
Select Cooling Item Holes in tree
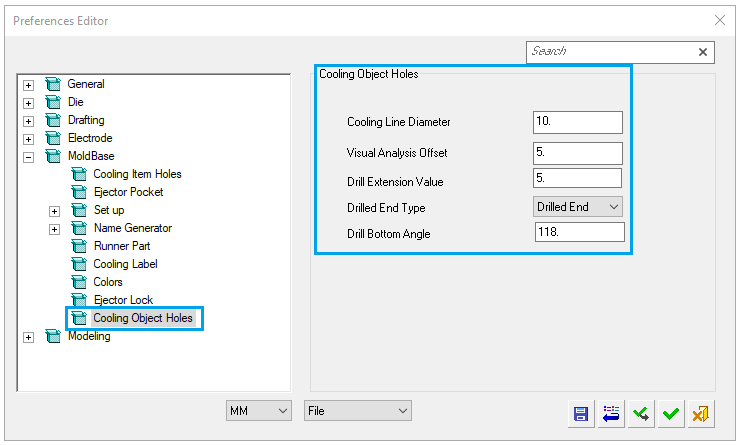(137, 174)
